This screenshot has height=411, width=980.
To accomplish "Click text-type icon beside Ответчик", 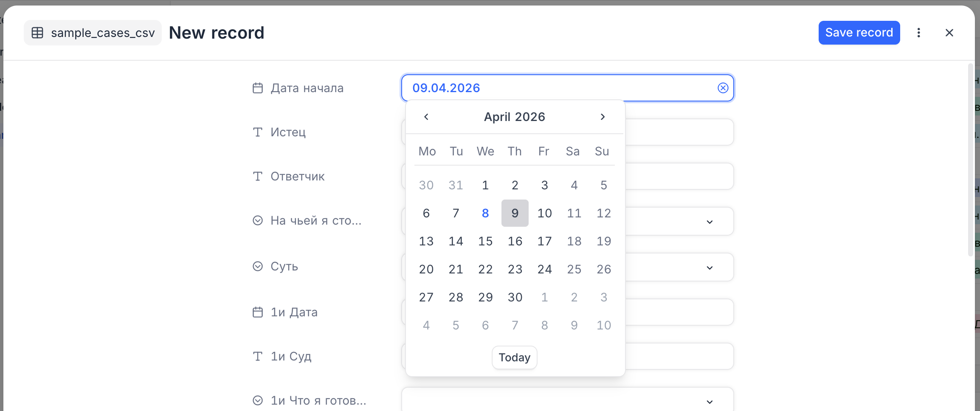I will click(258, 176).
